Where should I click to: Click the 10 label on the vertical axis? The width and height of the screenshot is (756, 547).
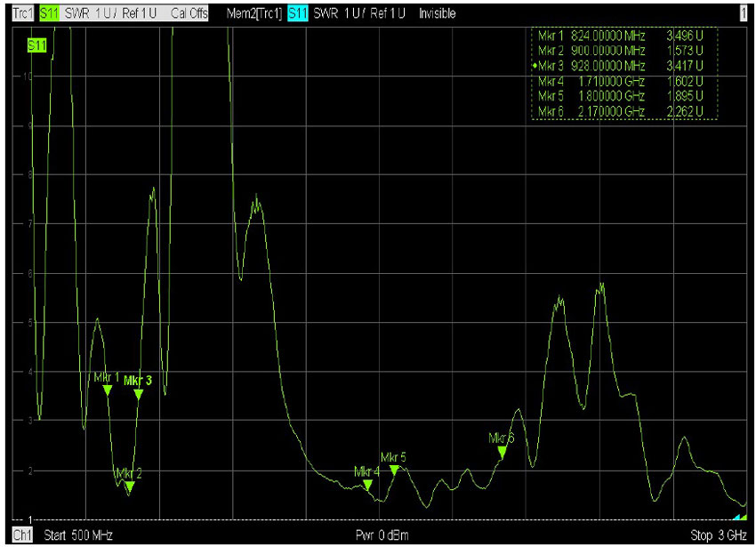click(27, 76)
